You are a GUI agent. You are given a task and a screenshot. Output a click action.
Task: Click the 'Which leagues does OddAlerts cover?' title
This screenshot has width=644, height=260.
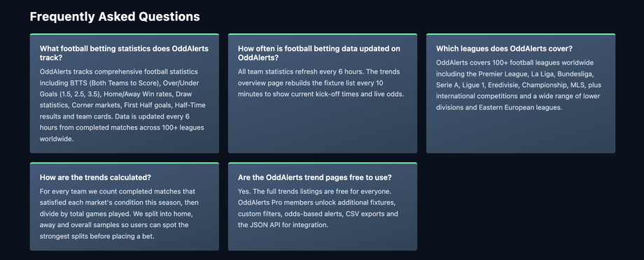click(x=504, y=48)
